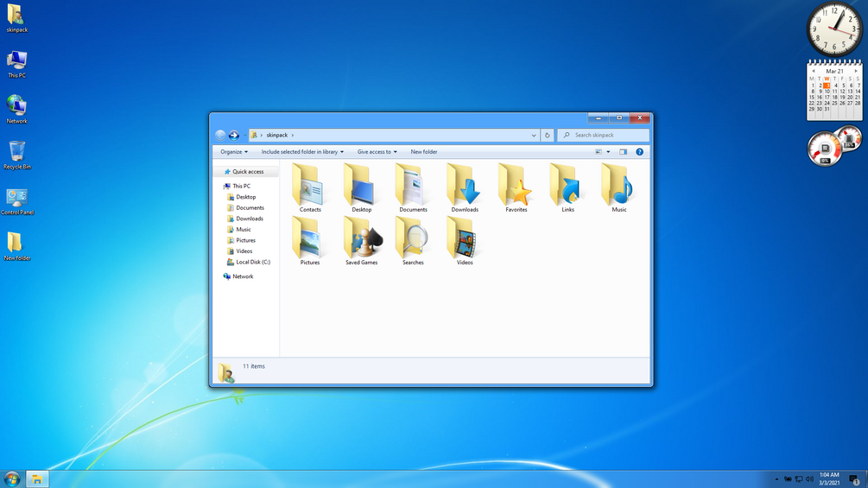Open view options dropdown arrow
Viewport: 868px width, 488px height.
click(x=608, y=152)
